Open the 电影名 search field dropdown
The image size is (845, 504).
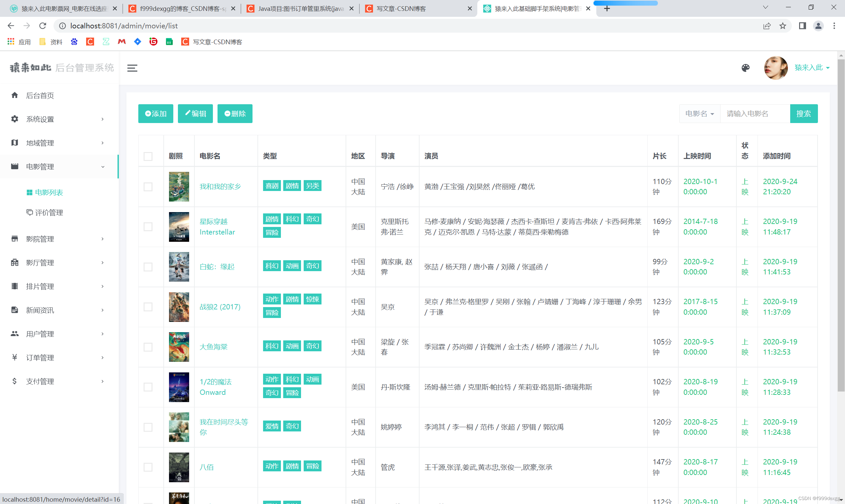tap(699, 113)
